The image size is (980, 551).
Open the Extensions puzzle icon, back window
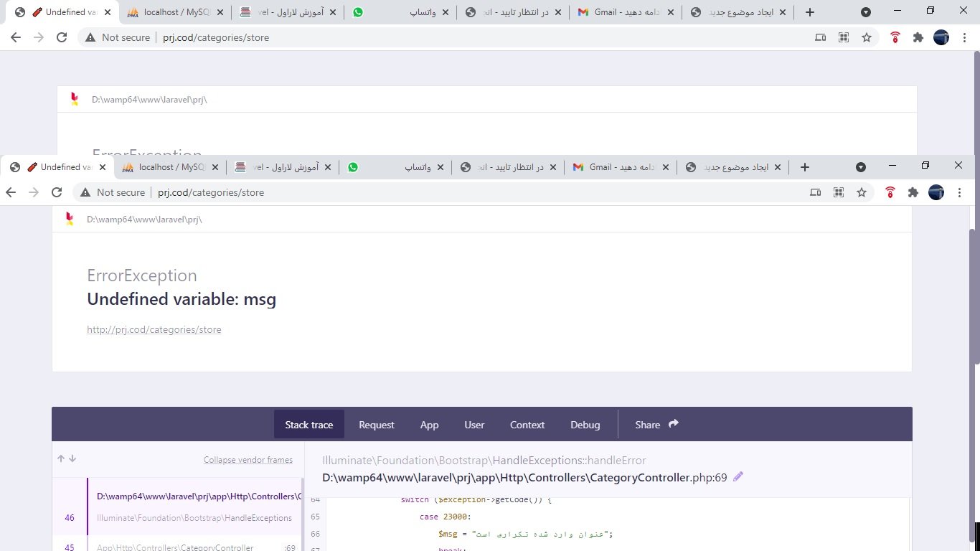[918, 37]
